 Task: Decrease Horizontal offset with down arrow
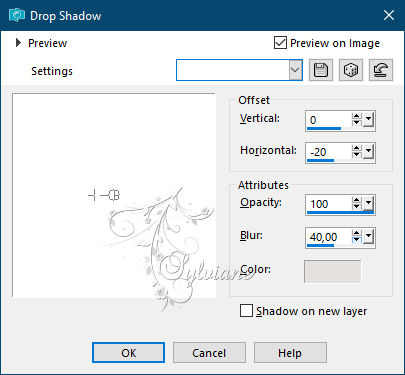pyautogui.click(x=356, y=155)
